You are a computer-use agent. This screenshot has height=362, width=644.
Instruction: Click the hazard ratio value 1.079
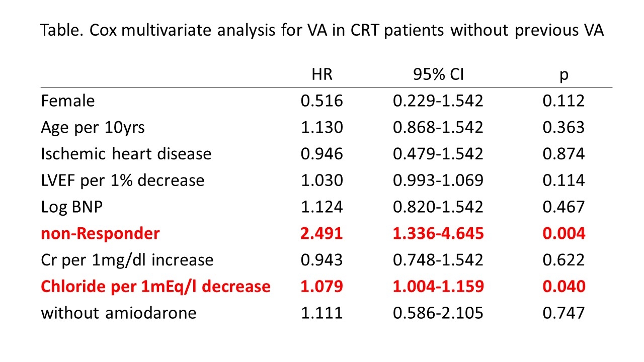point(322,286)
